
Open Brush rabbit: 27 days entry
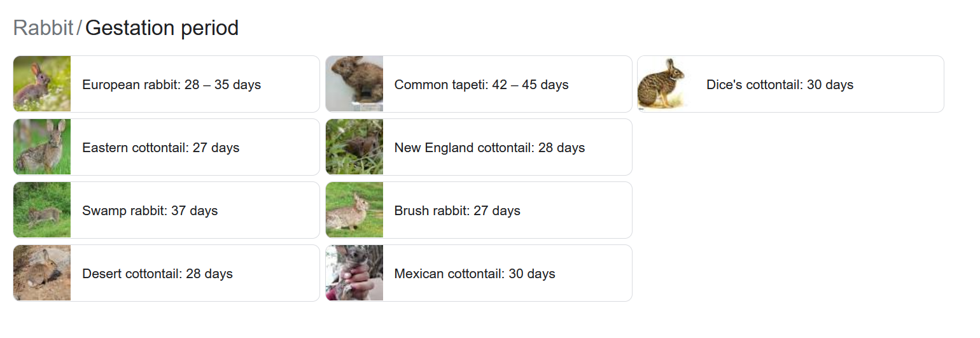(457, 211)
